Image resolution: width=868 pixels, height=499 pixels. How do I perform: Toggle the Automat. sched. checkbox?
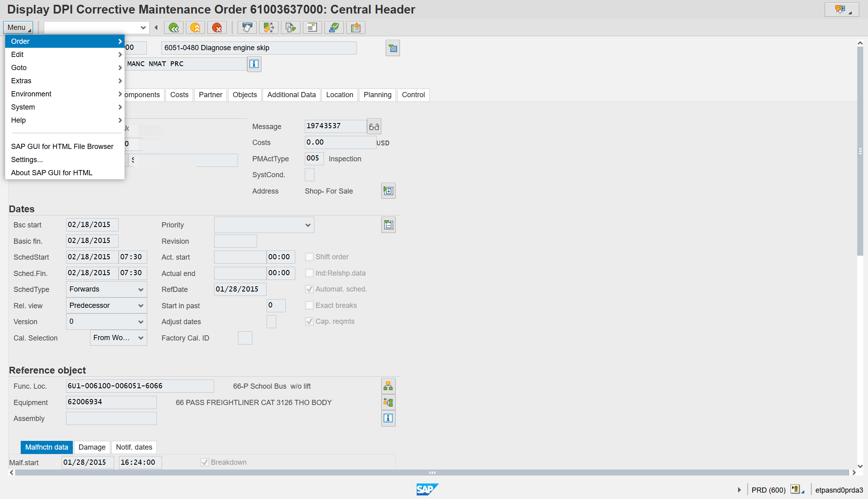pos(309,289)
